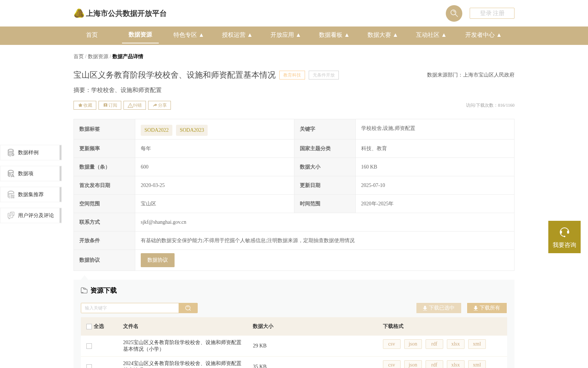
Task: Click the star 收藏 favorite button
Action: tap(85, 105)
